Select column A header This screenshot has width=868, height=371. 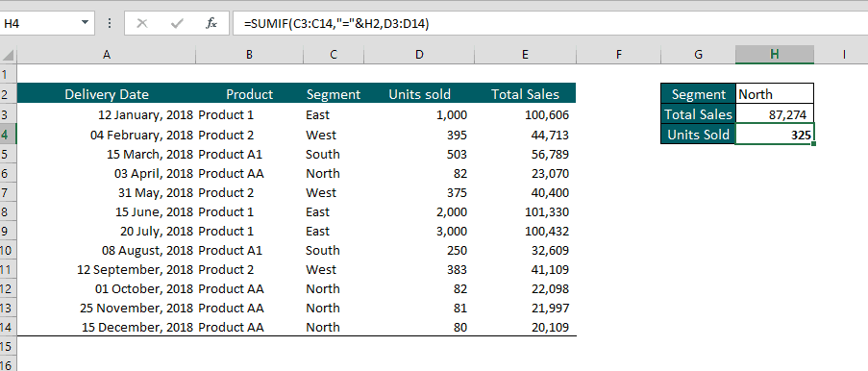click(107, 54)
